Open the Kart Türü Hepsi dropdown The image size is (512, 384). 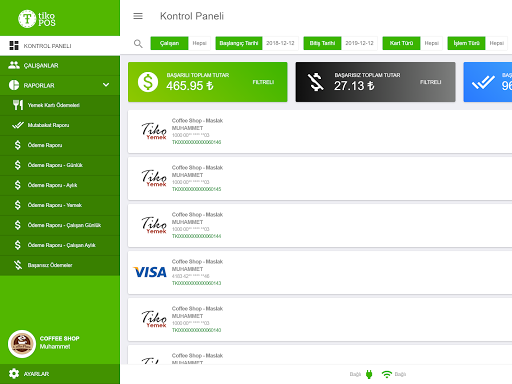click(431, 43)
